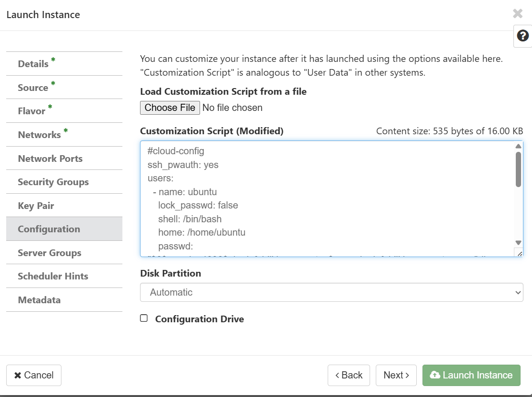Go to the Networks tab

coord(39,135)
